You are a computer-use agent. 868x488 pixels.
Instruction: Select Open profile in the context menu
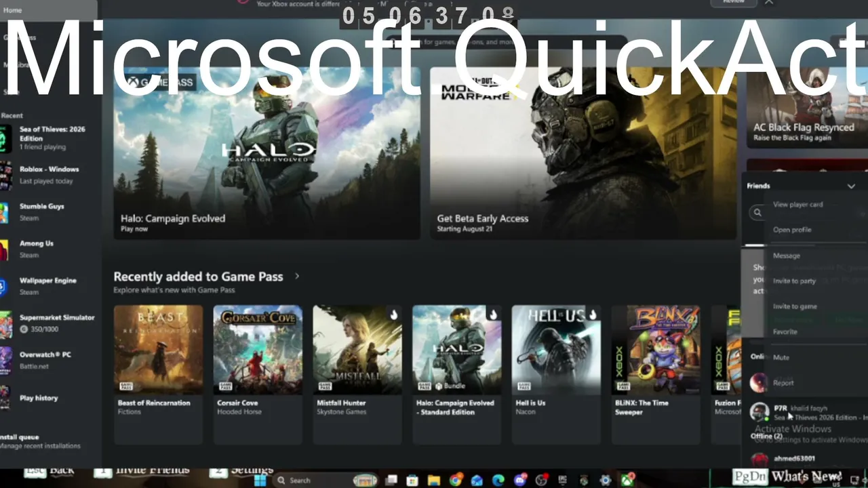(x=792, y=230)
